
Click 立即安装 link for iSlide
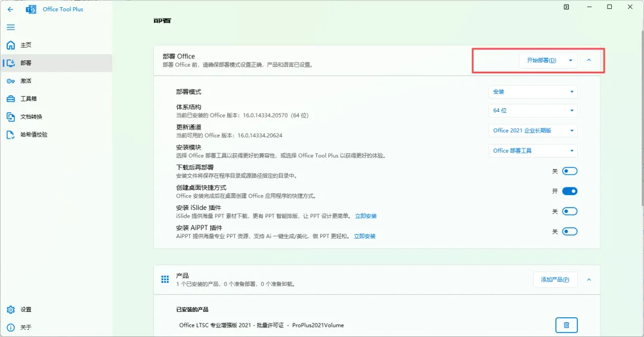(x=366, y=216)
